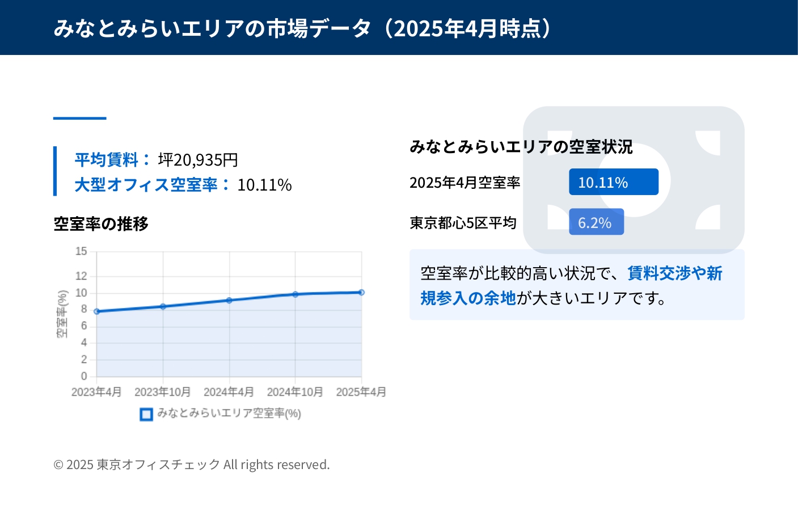Image resolution: width=798 pixels, height=532 pixels.
Task: Toggle the みなとみらいエリア空室率(%) legend box
Action: tap(146, 414)
